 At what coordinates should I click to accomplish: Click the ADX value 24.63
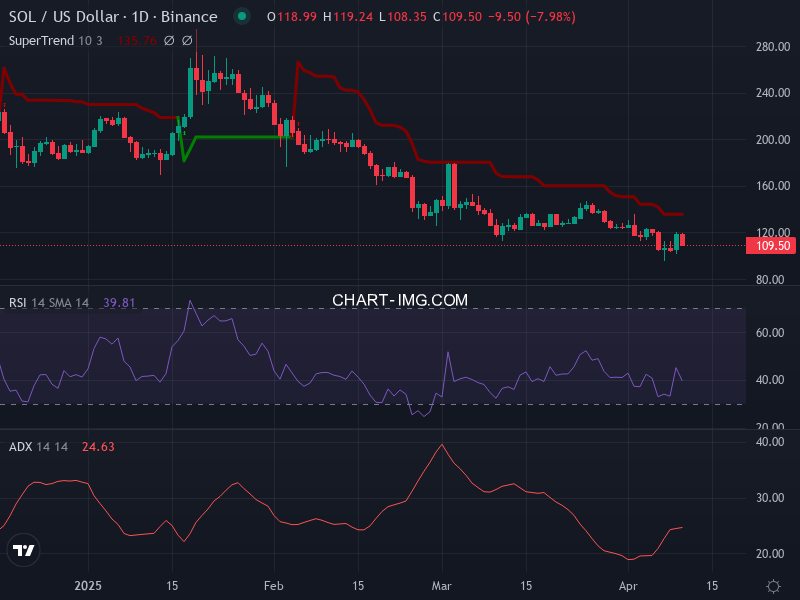(98, 447)
